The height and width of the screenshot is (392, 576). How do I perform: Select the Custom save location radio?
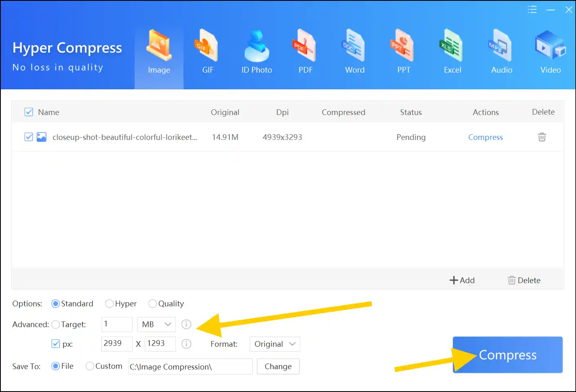click(x=90, y=366)
